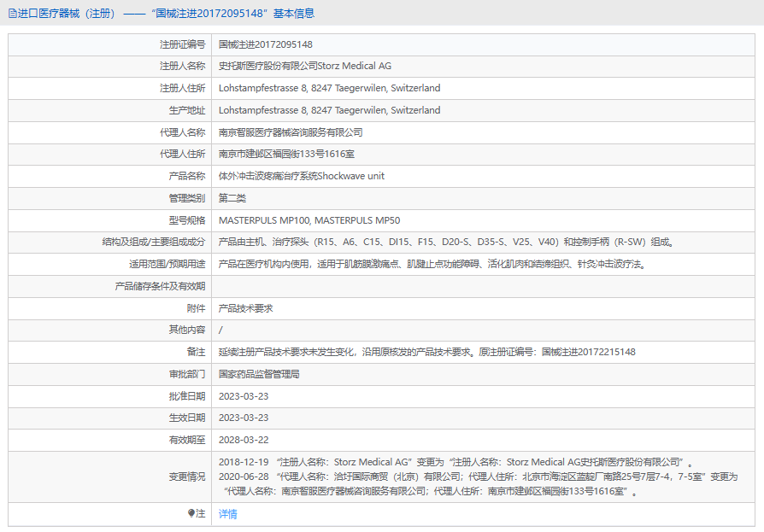The width and height of the screenshot is (764, 532).
Task: Click the 产品名称 label
Action: (187, 176)
